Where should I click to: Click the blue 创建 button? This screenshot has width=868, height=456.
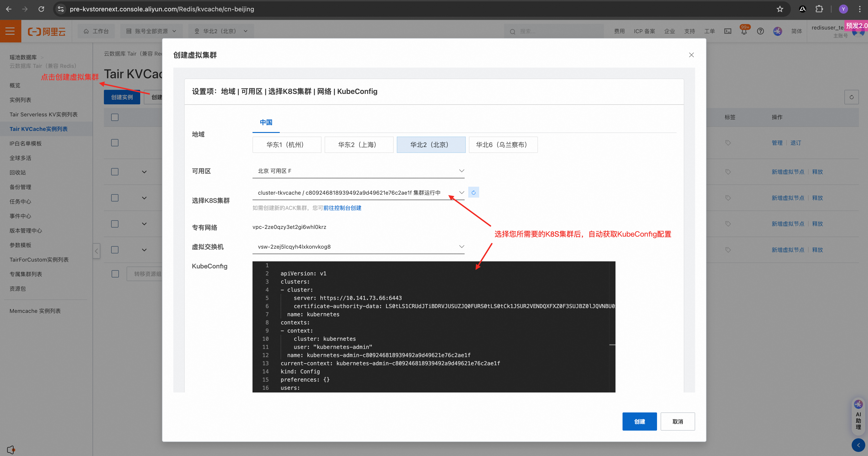click(639, 422)
